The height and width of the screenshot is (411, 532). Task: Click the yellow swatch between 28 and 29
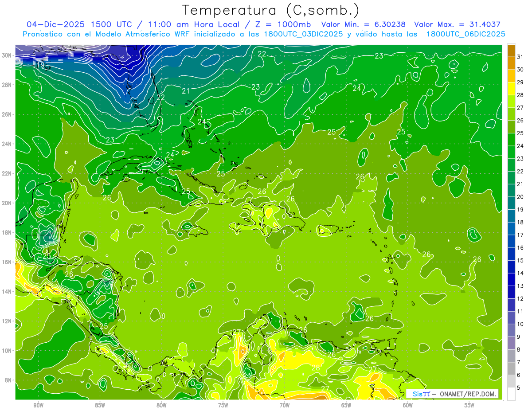(x=512, y=89)
